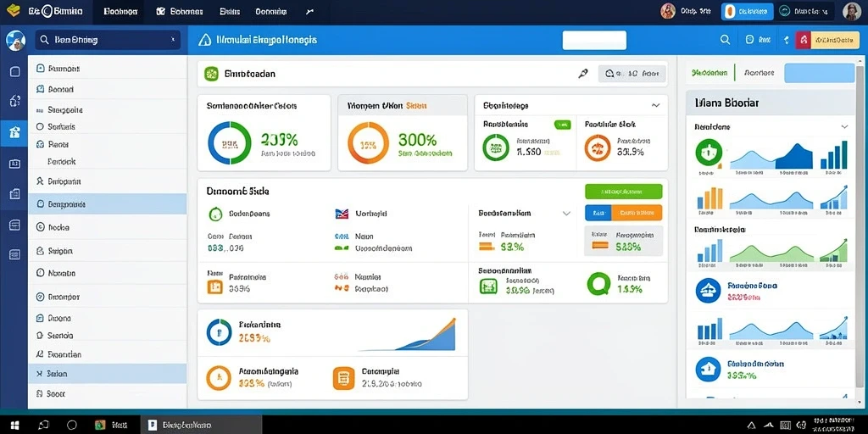Open the search magnifier icon in blue header
This screenshot has width=868, height=434.
point(725,40)
